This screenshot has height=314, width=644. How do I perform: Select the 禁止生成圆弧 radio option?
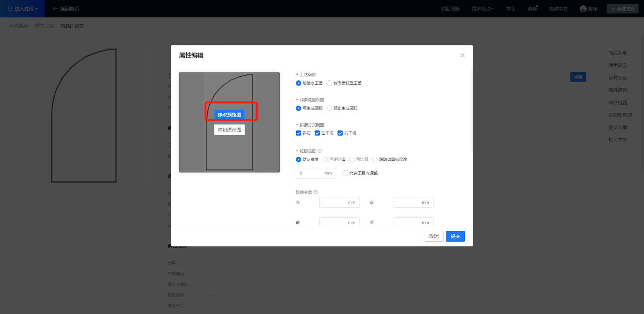point(330,108)
